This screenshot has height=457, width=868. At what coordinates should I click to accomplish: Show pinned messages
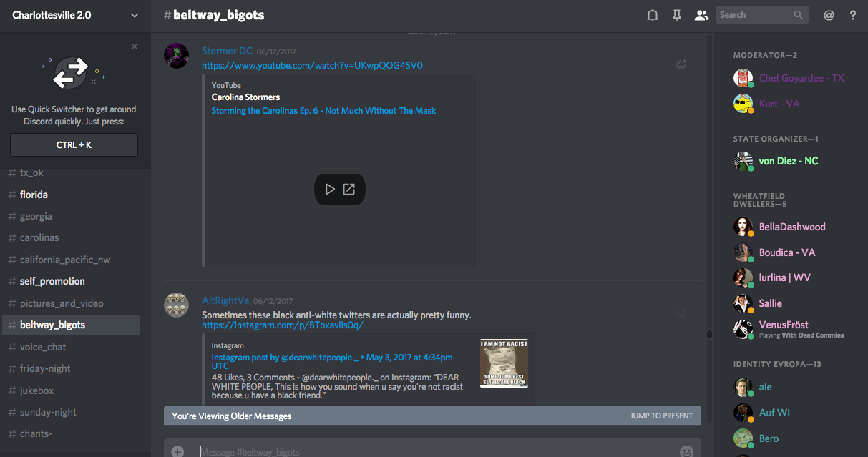(x=676, y=15)
